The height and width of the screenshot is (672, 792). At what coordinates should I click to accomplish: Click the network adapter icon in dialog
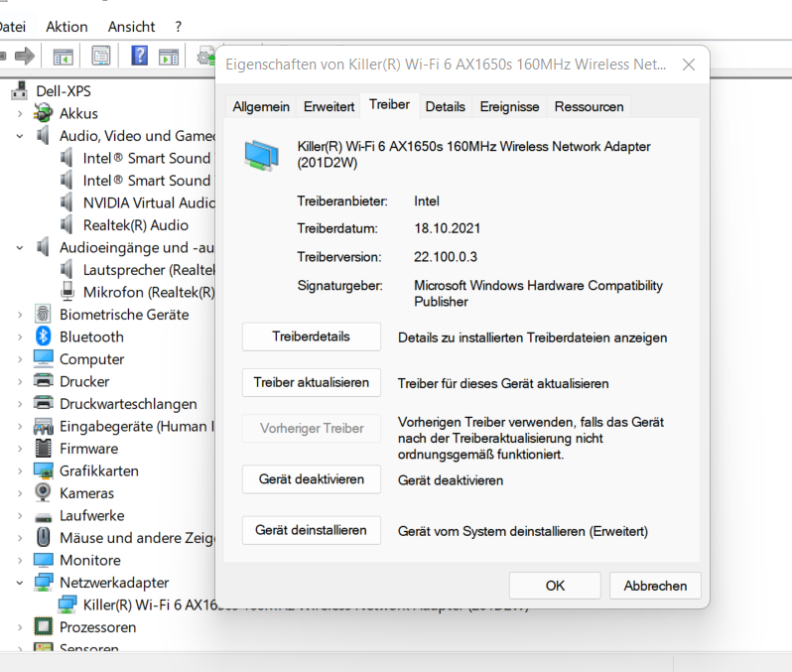pos(261,156)
